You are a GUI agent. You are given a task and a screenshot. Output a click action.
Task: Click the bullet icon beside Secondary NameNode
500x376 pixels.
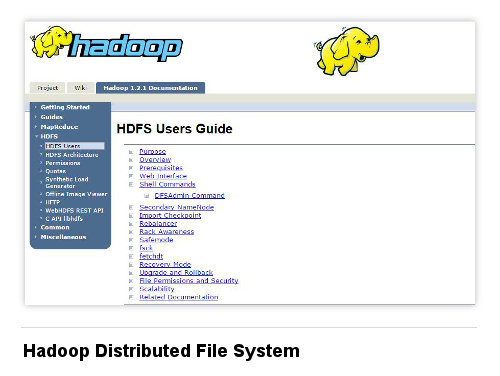pos(131,208)
